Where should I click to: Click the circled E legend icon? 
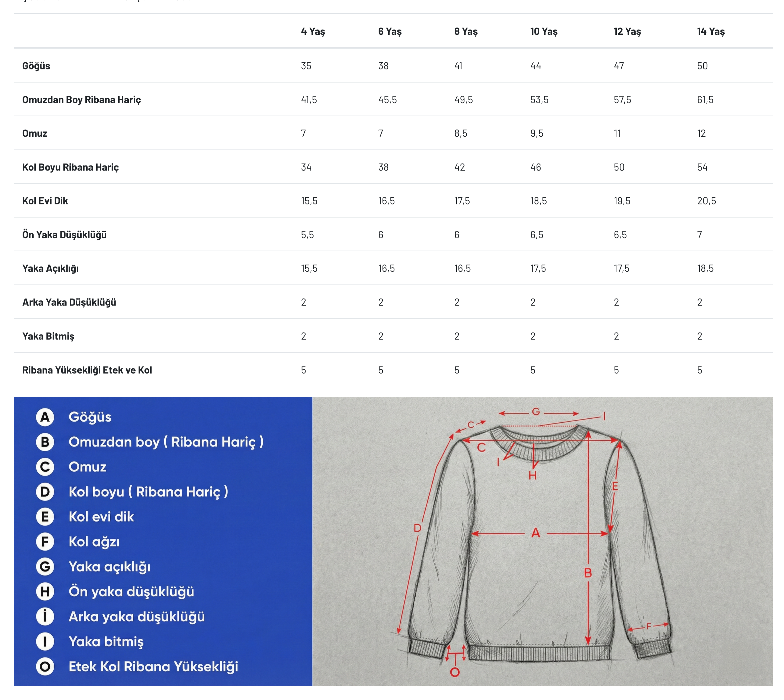(45, 517)
